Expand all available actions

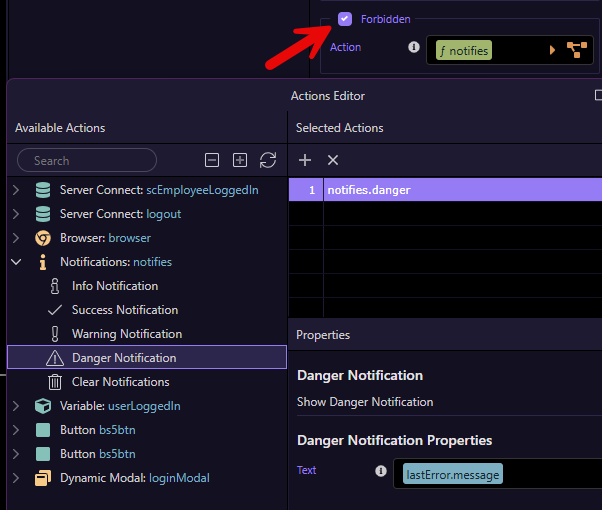pos(240,160)
